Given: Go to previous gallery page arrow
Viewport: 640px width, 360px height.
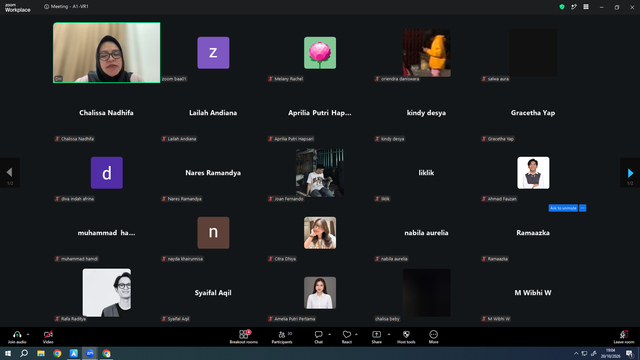Looking at the screenshot, I should (9, 173).
